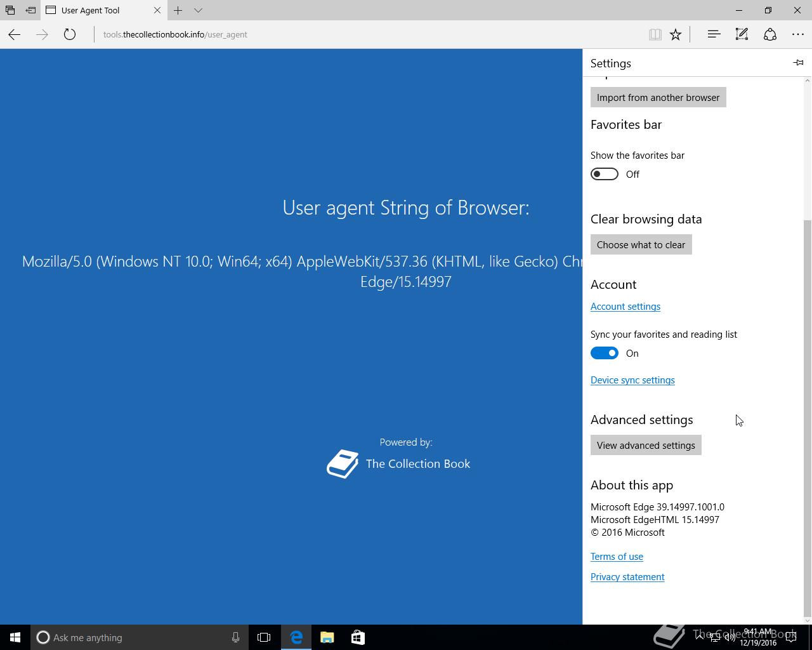Pin the Settings pane
The width and height of the screenshot is (812, 650).
click(x=798, y=63)
